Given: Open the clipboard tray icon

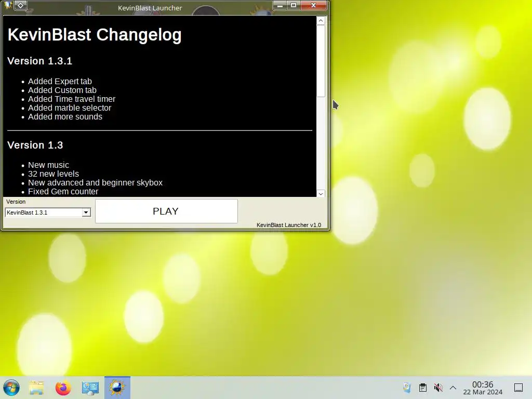Looking at the screenshot, I should [423, 388].
